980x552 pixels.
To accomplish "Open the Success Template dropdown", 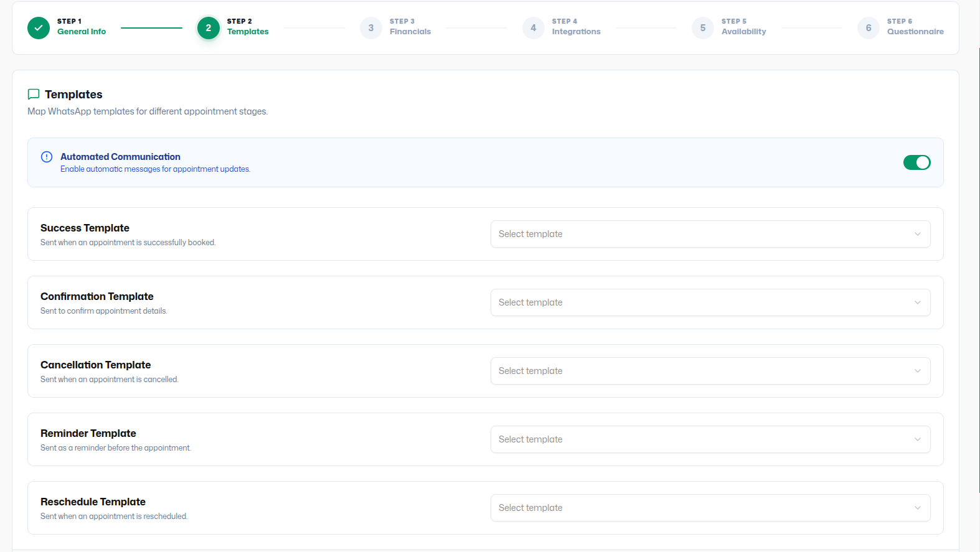I will click(x=710, y=234).
